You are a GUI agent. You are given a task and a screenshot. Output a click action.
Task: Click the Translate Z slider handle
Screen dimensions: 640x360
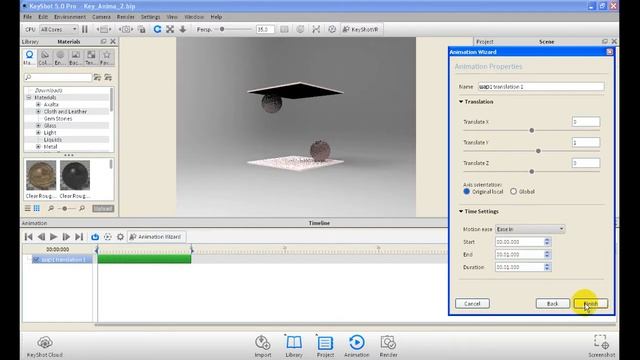[x=531, y=172]
